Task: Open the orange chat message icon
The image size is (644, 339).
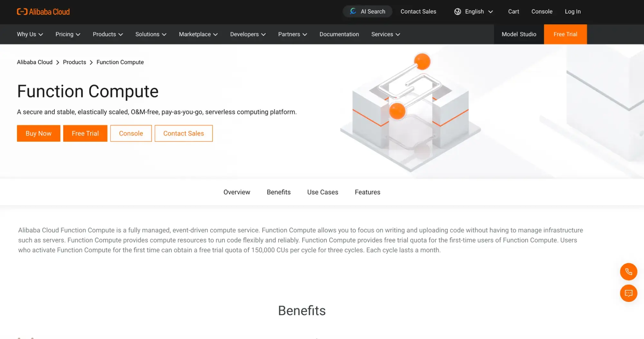Action: point(628,293)
